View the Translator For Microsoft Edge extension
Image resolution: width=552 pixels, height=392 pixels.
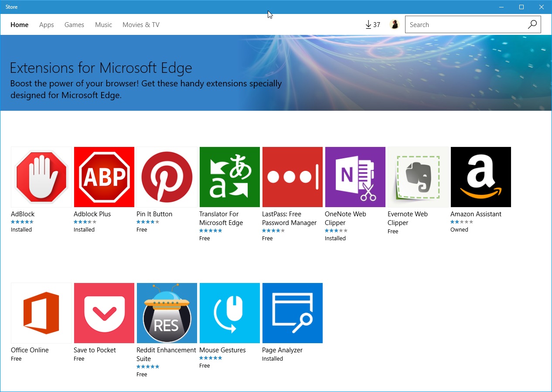pos(229,177)
